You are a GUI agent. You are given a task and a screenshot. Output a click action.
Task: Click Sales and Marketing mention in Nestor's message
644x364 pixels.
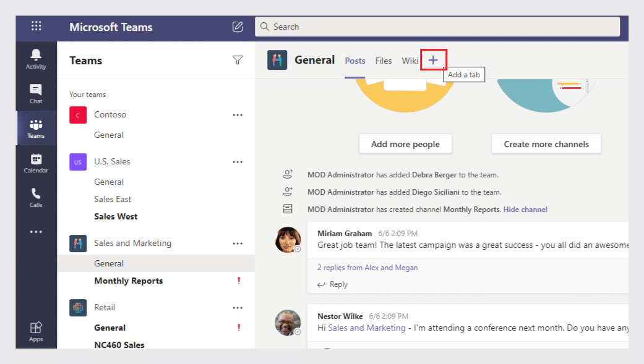tap(366, 328)
